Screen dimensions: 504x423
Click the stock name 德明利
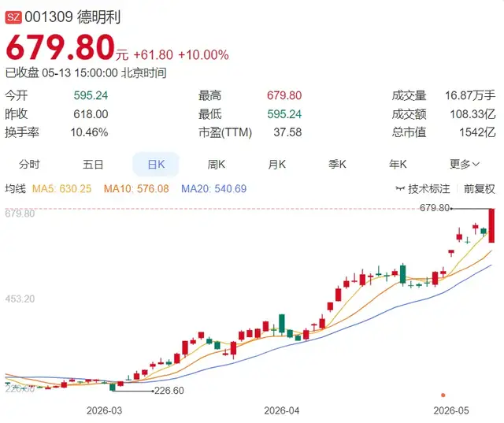[x=98, y=17]
